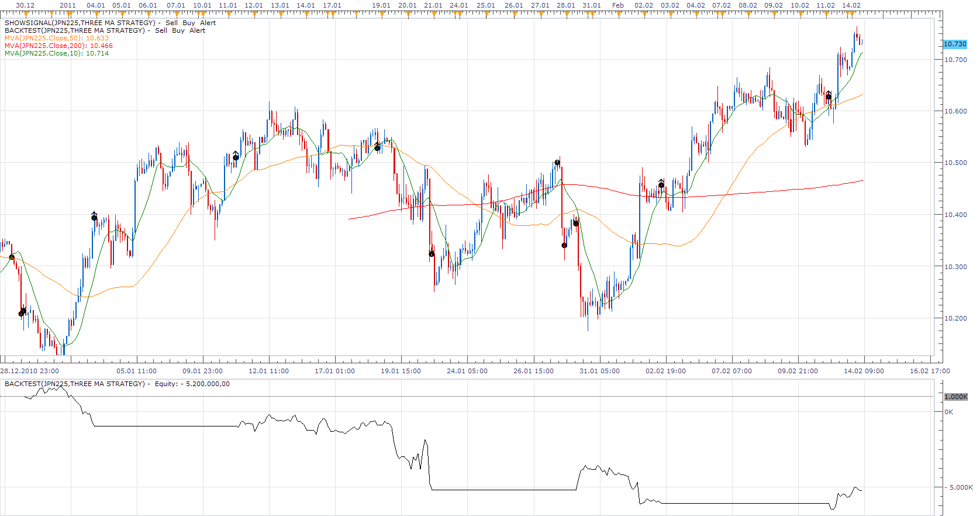Click the orange day marker below 04.01
The width and height of the screenshot is (980, 516).
click(96, 13)
